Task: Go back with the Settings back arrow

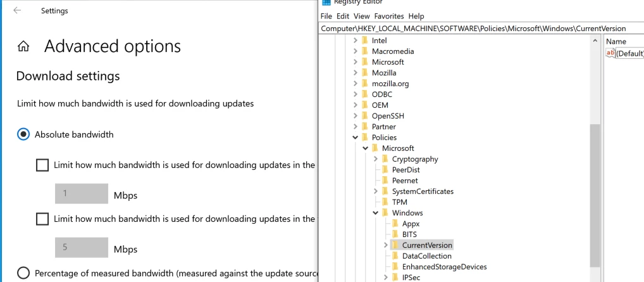Action: (17, 11)
